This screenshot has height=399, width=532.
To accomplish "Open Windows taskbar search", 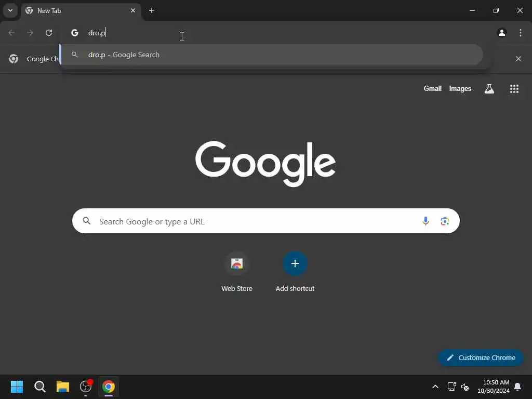I will pyautogui.click(x=39, y=387).
